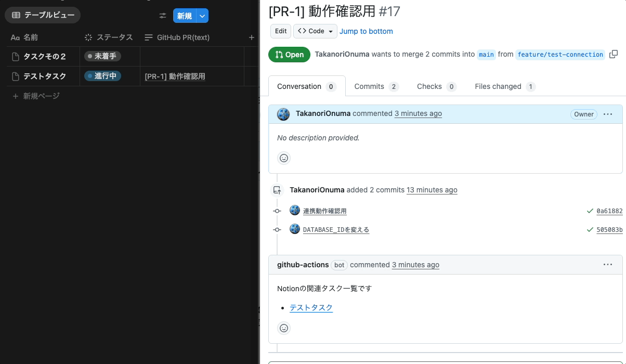The image size is (626, 364).
Task: Expand the dropdown arrow beside 新規
Action: coord(203,16)
